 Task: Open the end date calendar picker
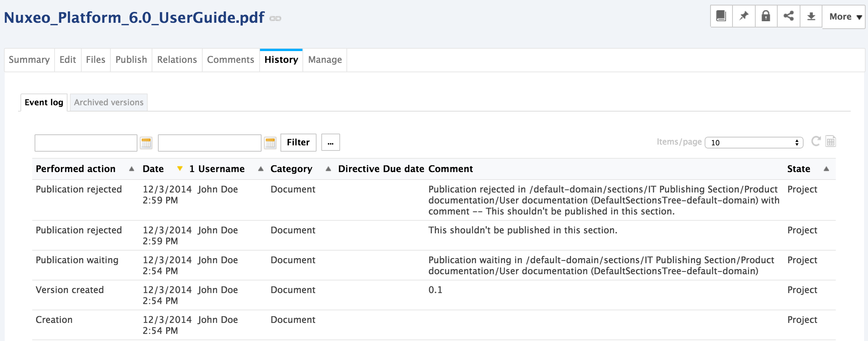[x=270, y=143]
